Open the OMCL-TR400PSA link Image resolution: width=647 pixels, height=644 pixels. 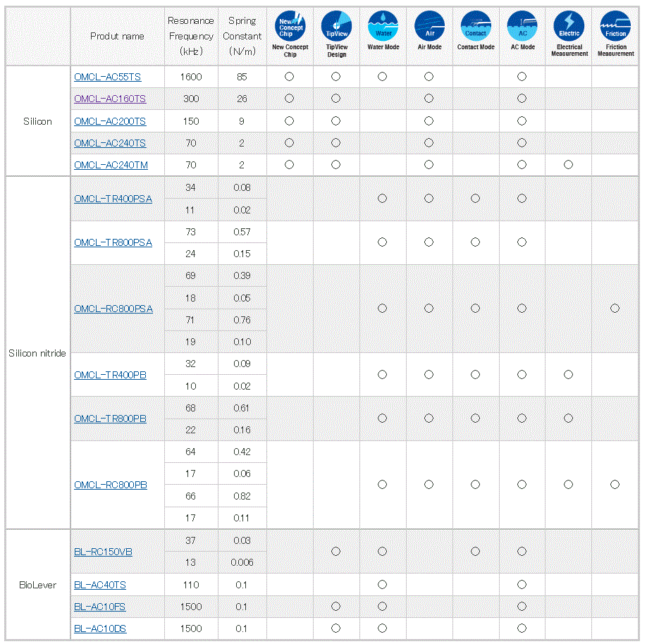pyautogui.click(x=113, y=199)
